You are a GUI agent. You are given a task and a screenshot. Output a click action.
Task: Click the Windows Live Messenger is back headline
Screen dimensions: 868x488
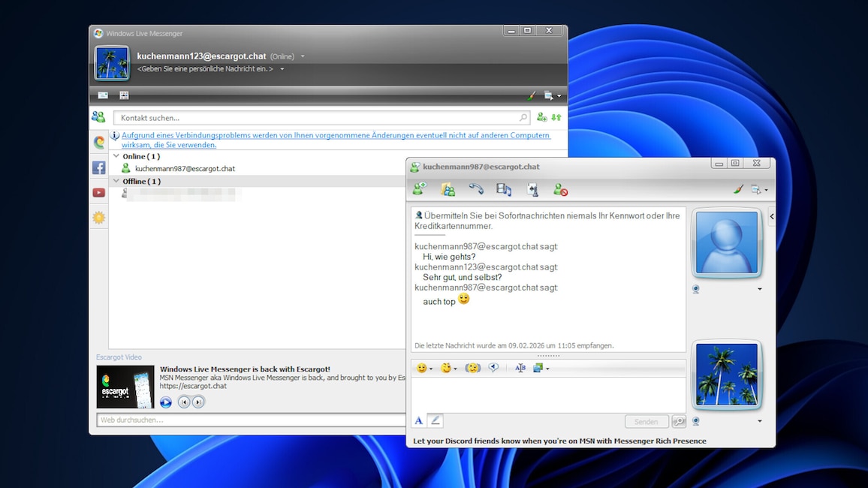coord(245,369)
